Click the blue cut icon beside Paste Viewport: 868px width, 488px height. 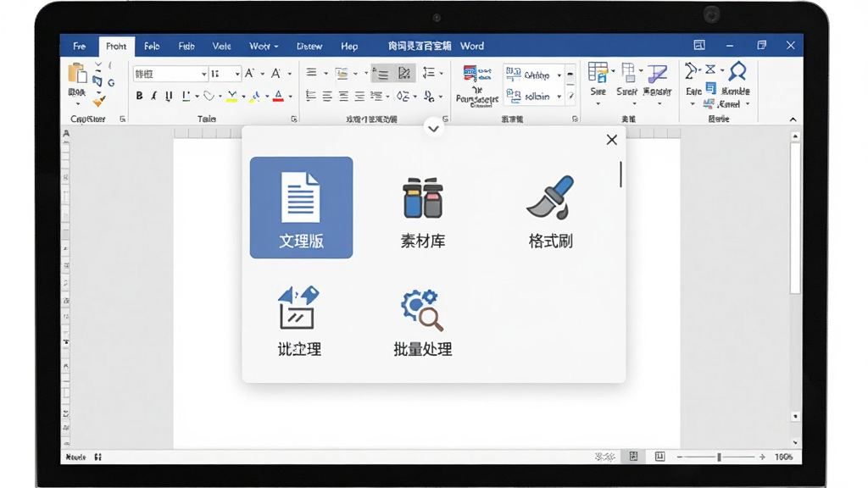(x=97, y=82)
